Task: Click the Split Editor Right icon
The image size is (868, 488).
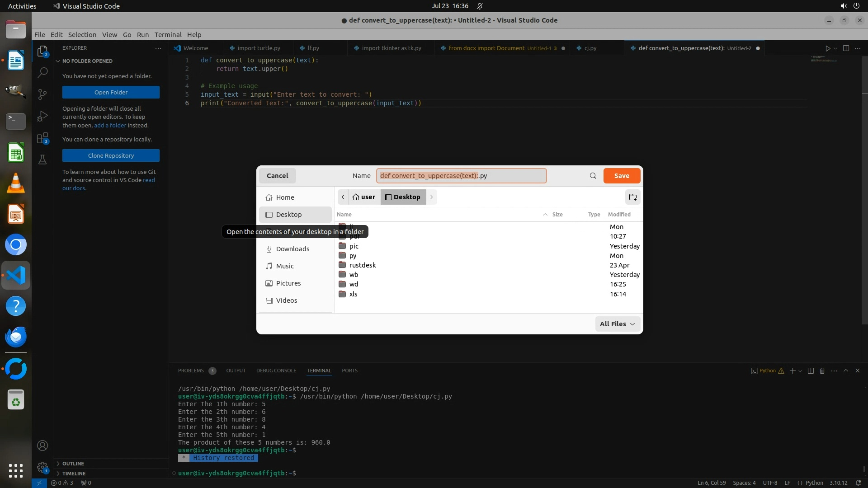Action: (846, 48)
